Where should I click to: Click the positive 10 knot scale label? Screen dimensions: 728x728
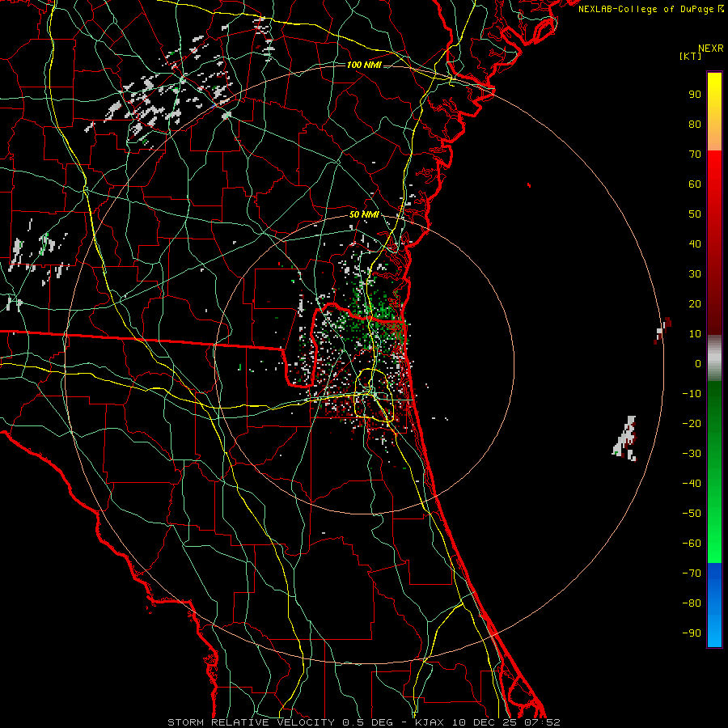695,334
